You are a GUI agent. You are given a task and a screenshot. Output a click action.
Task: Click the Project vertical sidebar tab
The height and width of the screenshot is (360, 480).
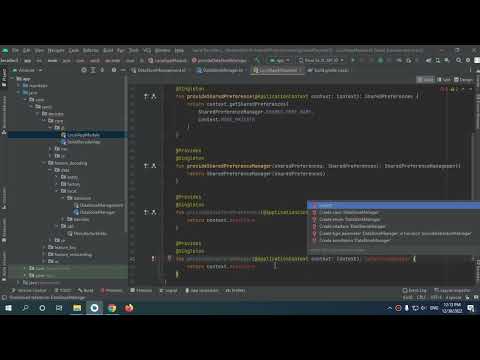pos(4,77)
